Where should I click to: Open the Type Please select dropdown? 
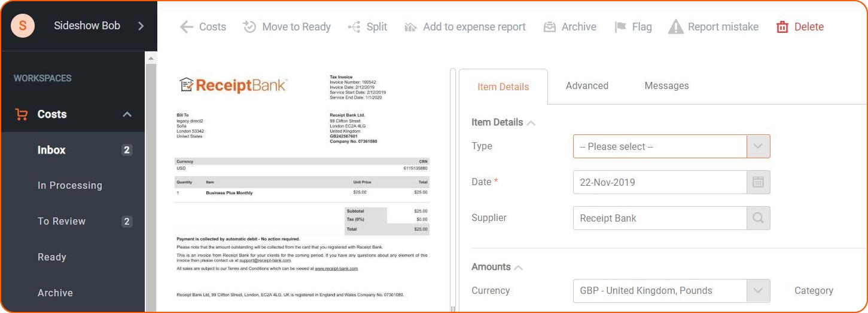point(671,146)
